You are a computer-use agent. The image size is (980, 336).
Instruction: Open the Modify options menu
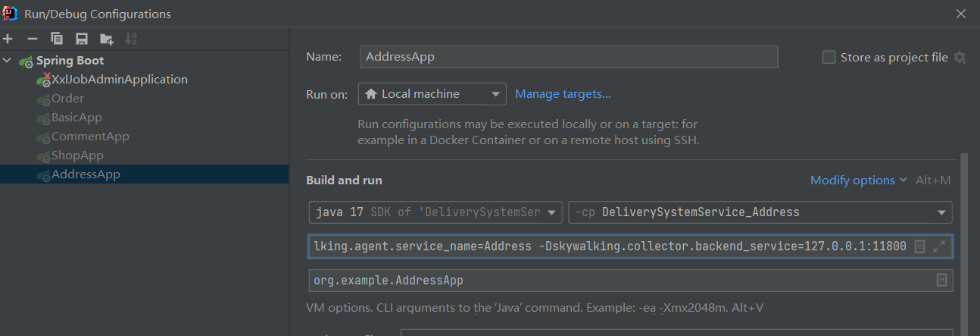[858, 180]
